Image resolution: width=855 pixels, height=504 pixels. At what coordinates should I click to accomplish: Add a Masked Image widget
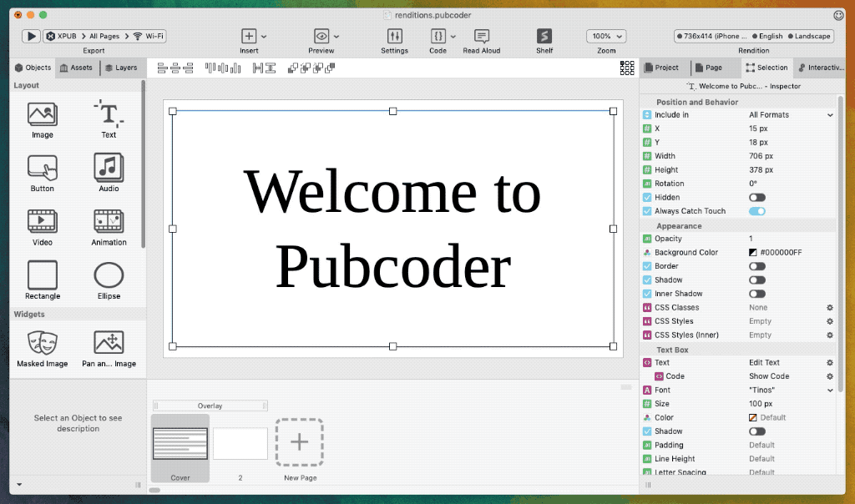[42, 349]
